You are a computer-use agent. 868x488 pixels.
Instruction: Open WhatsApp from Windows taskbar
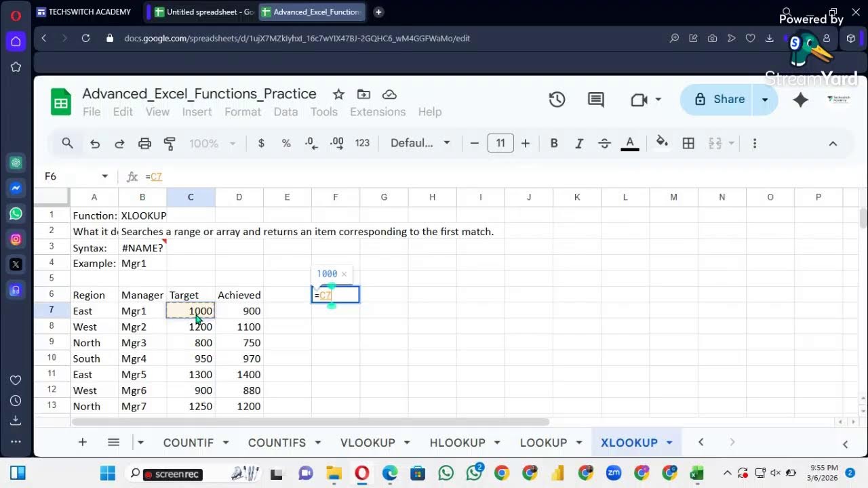coord(446,473)
